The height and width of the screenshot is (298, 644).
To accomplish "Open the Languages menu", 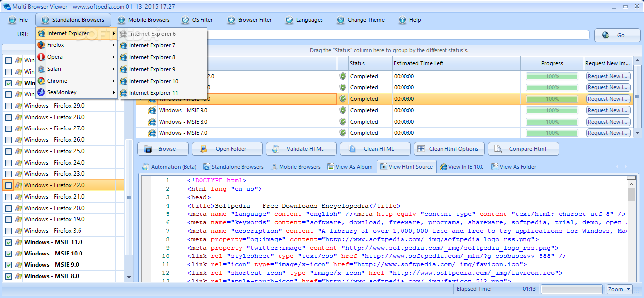I will click(304, 20).
